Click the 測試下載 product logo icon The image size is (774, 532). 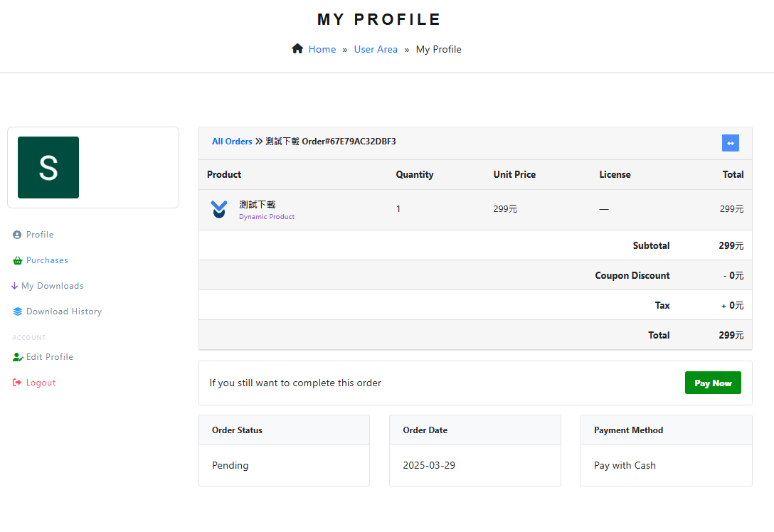click(x=219, y=210)
